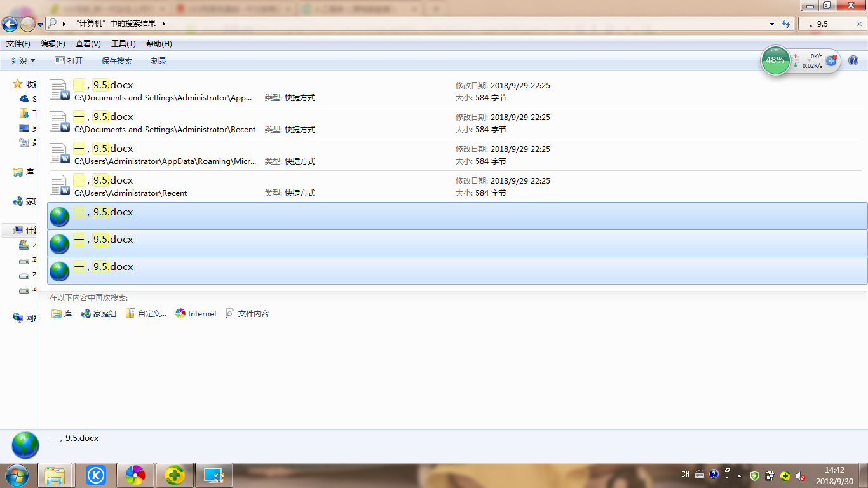Click the muted speaker volume icon
Screen dimensions: 868x488
(801, 475)
